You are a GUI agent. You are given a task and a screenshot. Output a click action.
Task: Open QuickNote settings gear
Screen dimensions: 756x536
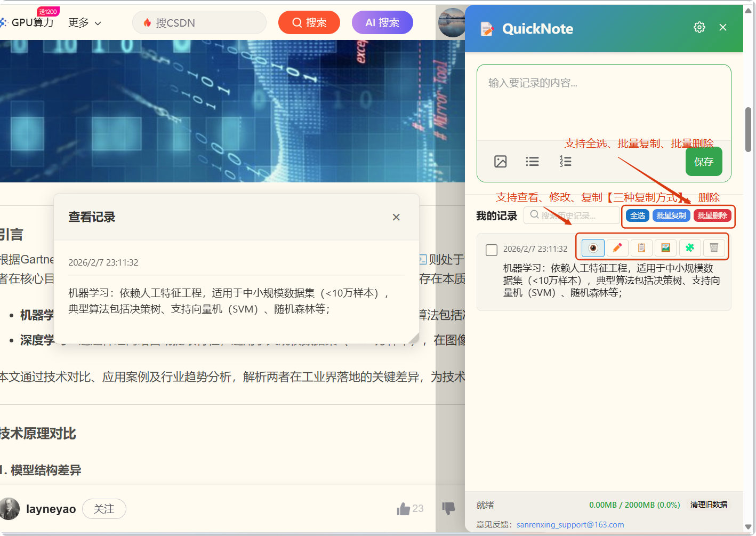[699, 27]
